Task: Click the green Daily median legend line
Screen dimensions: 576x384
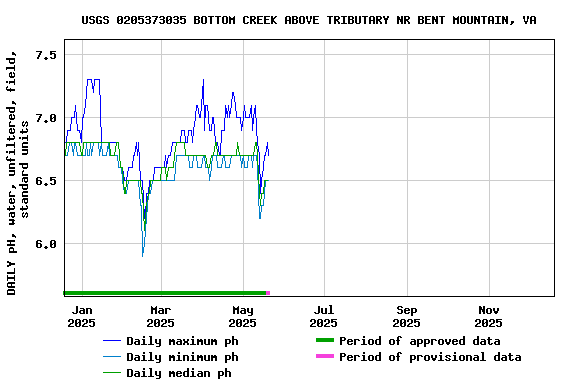Action: 112,373
